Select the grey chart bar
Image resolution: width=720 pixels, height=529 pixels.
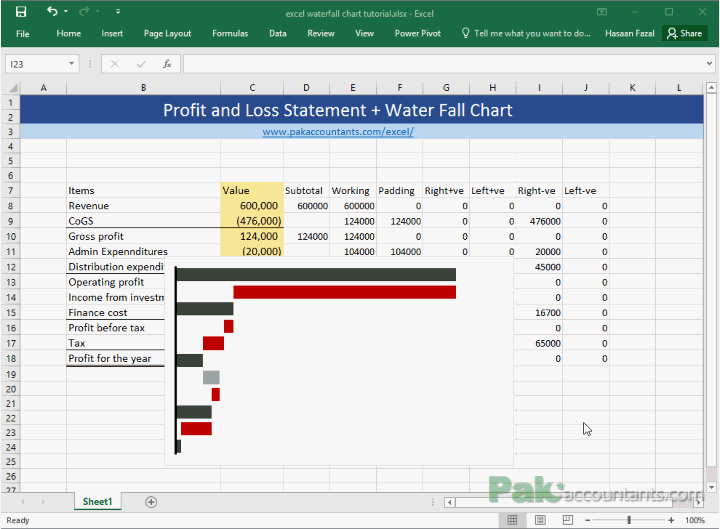211,377
